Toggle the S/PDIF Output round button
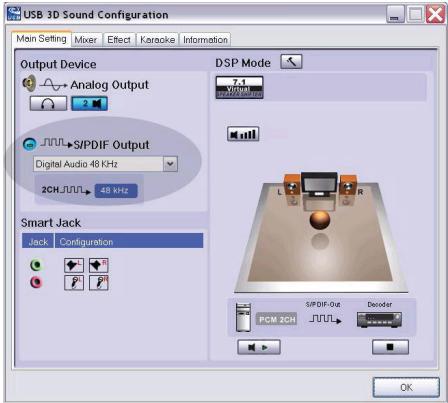 pyautogui.click(x=29, y=144)
